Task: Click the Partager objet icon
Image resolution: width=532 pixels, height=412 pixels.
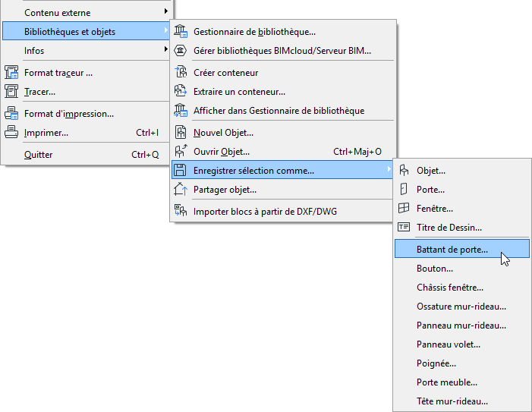Action: (181, 190)
